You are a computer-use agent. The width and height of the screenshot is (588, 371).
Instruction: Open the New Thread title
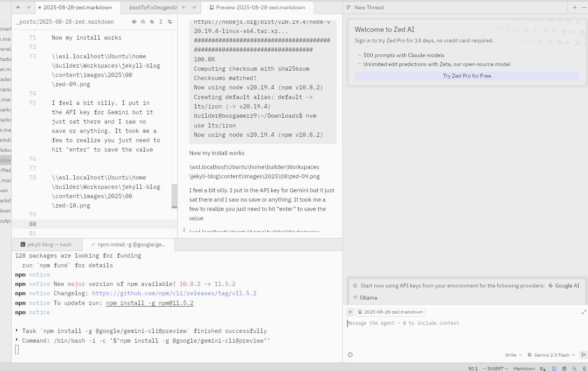point(369,7)
